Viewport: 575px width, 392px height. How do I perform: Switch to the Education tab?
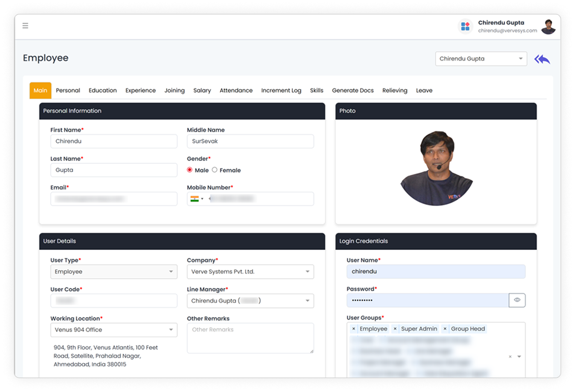point(103,91)
